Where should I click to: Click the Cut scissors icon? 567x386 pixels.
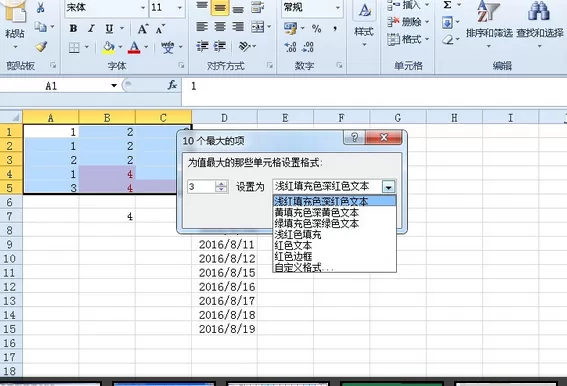[x=40, y=7]
